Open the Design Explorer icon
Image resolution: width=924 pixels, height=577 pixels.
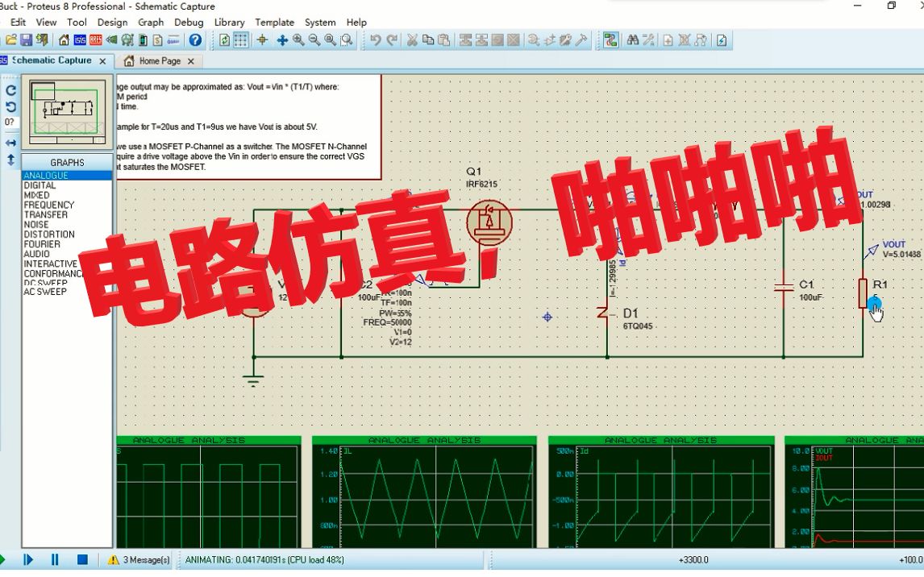pyautogui.click(x=127, y=41)
